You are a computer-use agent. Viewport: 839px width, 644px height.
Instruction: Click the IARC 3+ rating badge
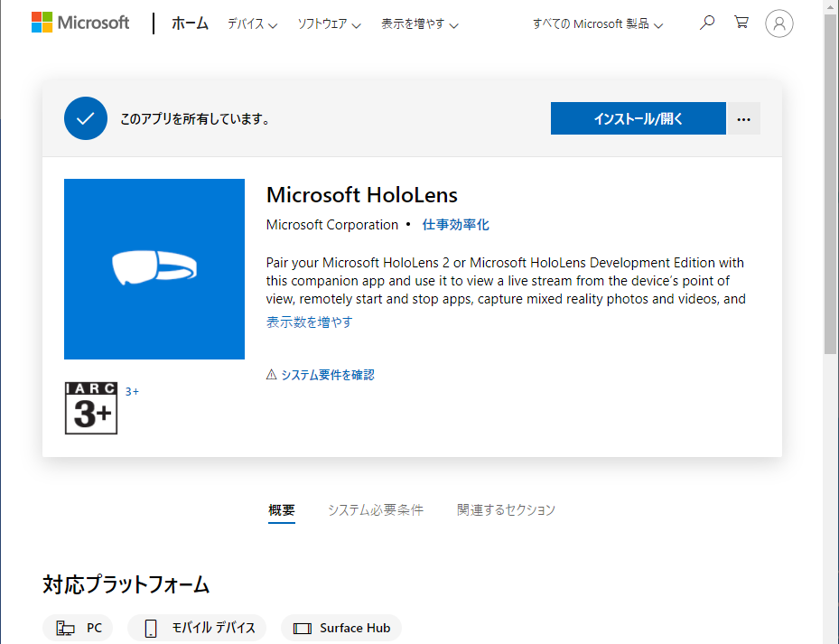click(x=91, y=408)
